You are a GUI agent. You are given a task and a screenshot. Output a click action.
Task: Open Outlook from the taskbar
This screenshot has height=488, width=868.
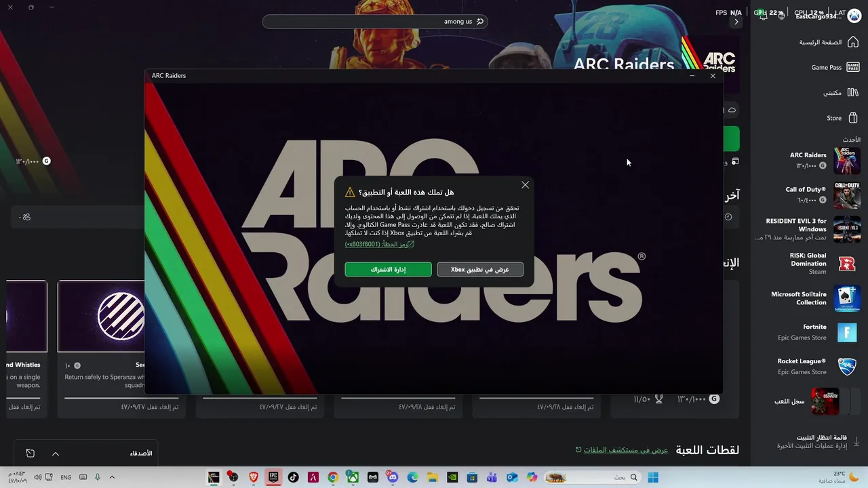(512, 477)
